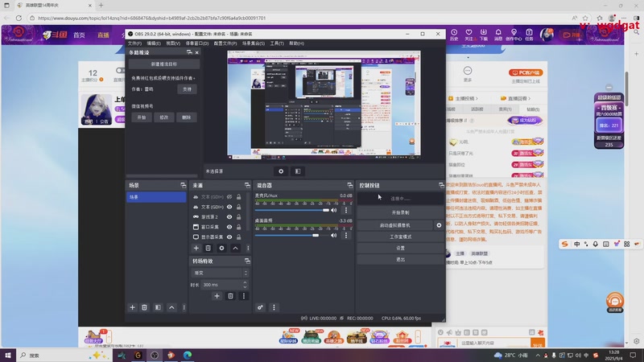Viewport: 644px width, 362px height.
Task: Move scene up with arrow in 场景 panel
Action: 171,307
